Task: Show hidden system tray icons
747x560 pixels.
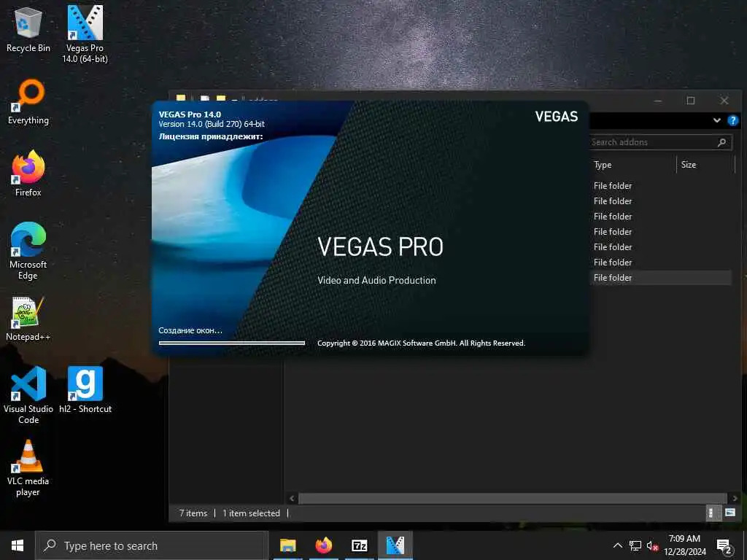Action: pos(617,545)
